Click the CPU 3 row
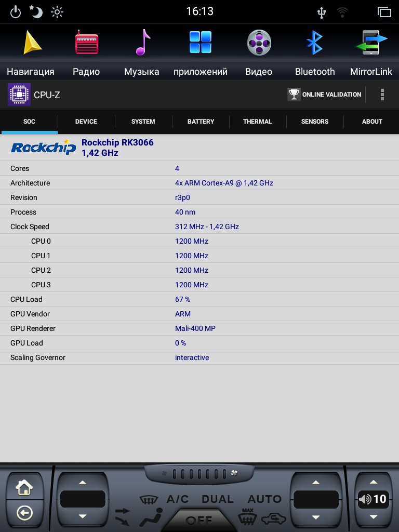This screenshot has width=399, height=532. coord(199,285)
